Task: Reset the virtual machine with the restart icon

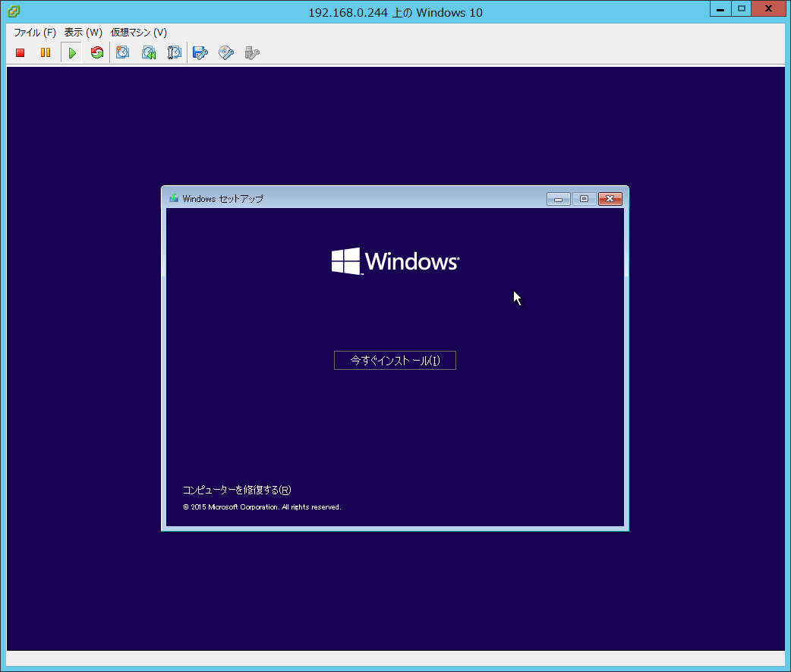Action: [97, 52]
